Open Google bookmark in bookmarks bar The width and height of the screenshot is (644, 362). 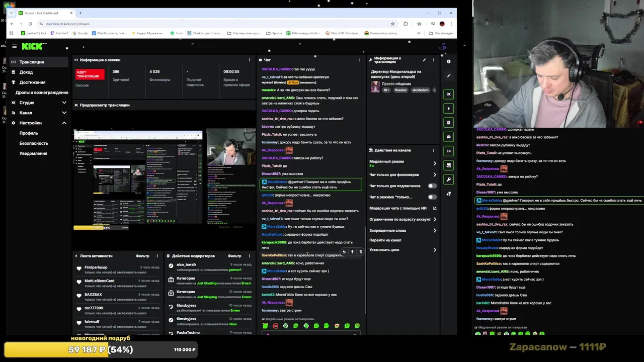tap(80, 33)
